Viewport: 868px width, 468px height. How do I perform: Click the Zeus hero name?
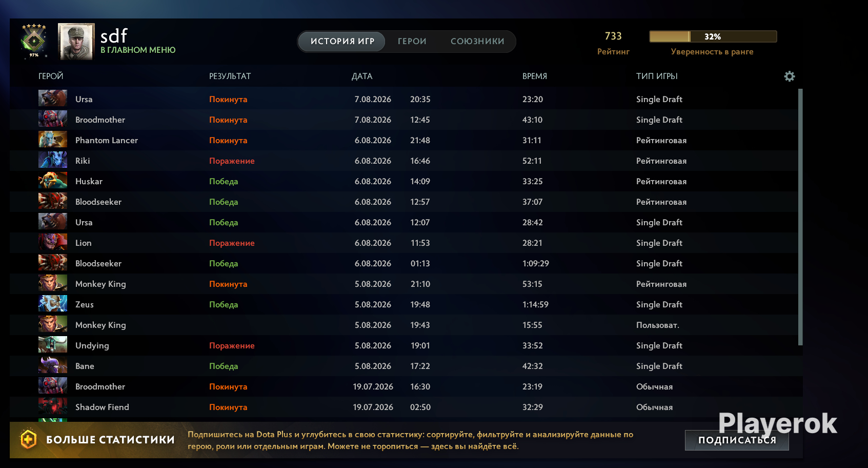tap(85, 304)
